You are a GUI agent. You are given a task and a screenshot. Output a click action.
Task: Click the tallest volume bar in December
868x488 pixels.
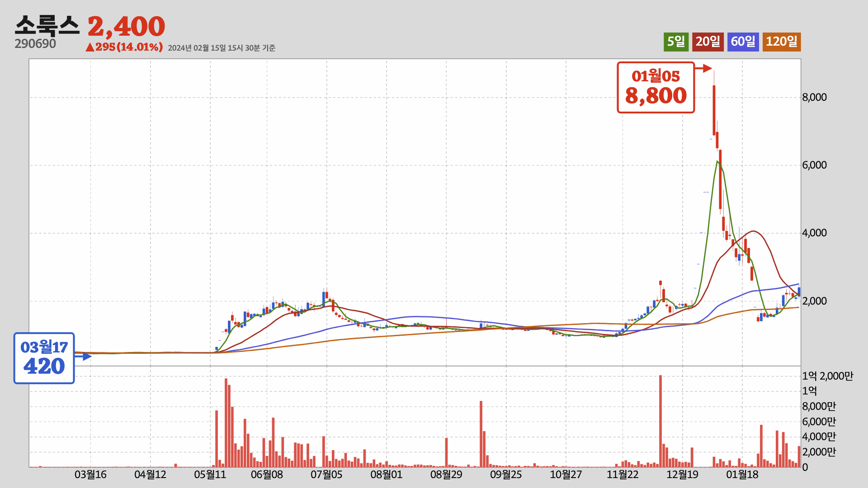pos(660,421)
